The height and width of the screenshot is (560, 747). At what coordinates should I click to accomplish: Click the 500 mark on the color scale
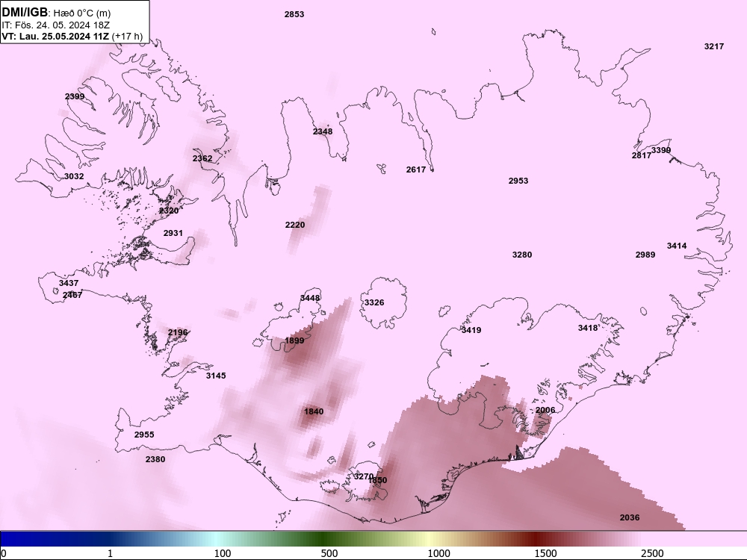tap(329, 554)
